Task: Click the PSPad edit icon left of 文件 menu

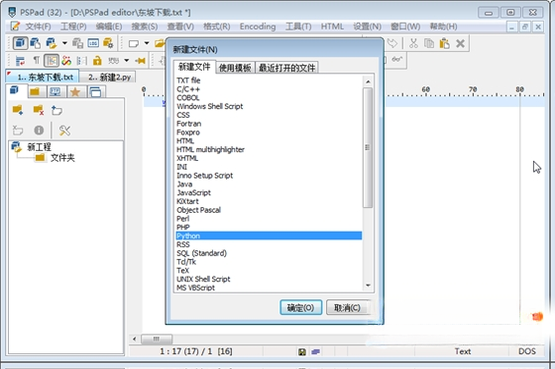Action: tap(15, 27)
